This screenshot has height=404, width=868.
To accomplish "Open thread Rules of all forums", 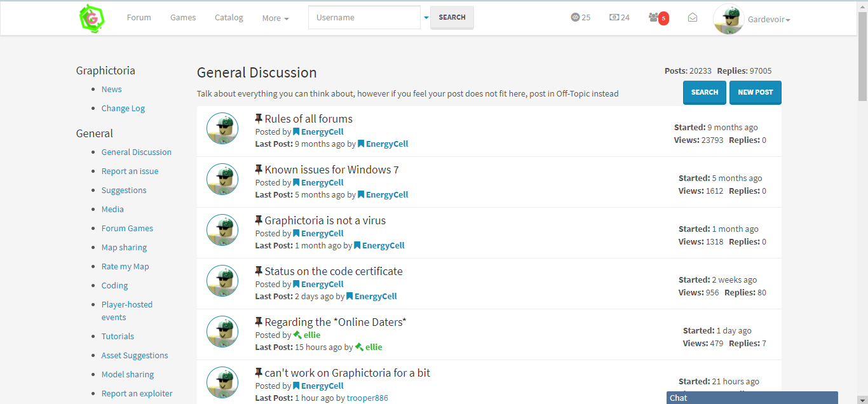I will pos(308,119).
